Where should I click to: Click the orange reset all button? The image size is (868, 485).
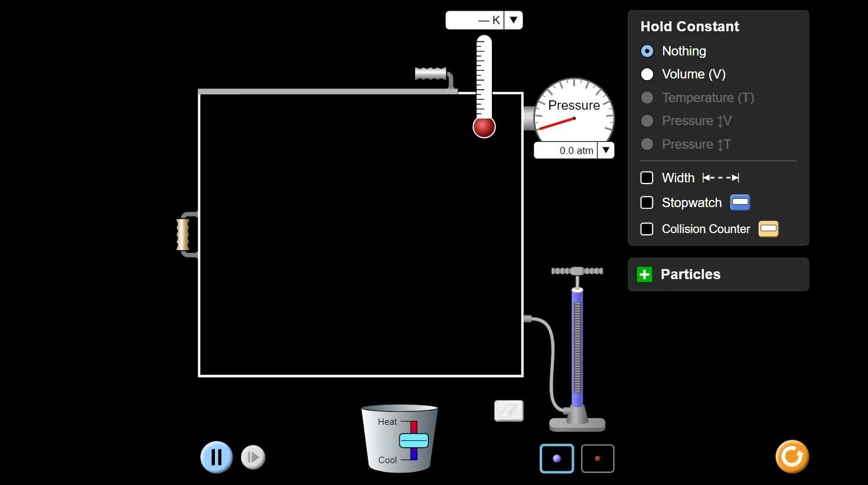point(792,456)
